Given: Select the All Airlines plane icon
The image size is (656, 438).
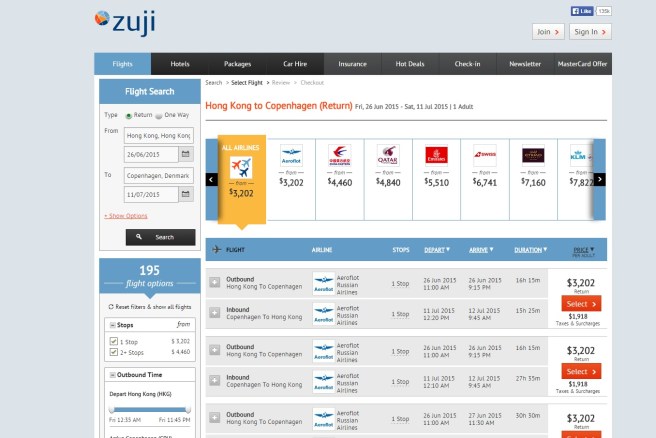Looking at the screenshot, I should [x=241, y=167].
